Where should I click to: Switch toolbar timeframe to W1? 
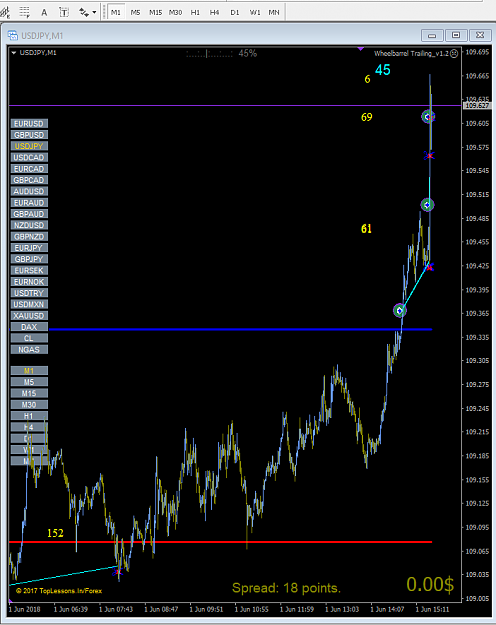[254, 12]
